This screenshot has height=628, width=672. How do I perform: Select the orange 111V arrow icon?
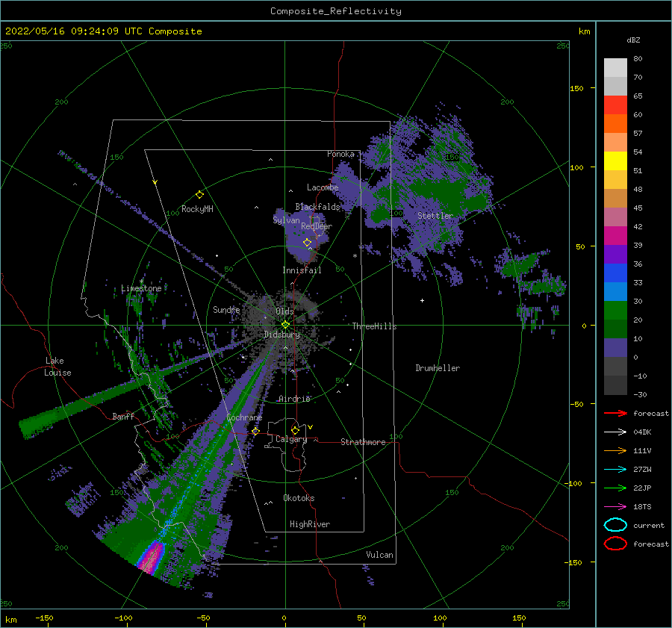click(615, 450)
